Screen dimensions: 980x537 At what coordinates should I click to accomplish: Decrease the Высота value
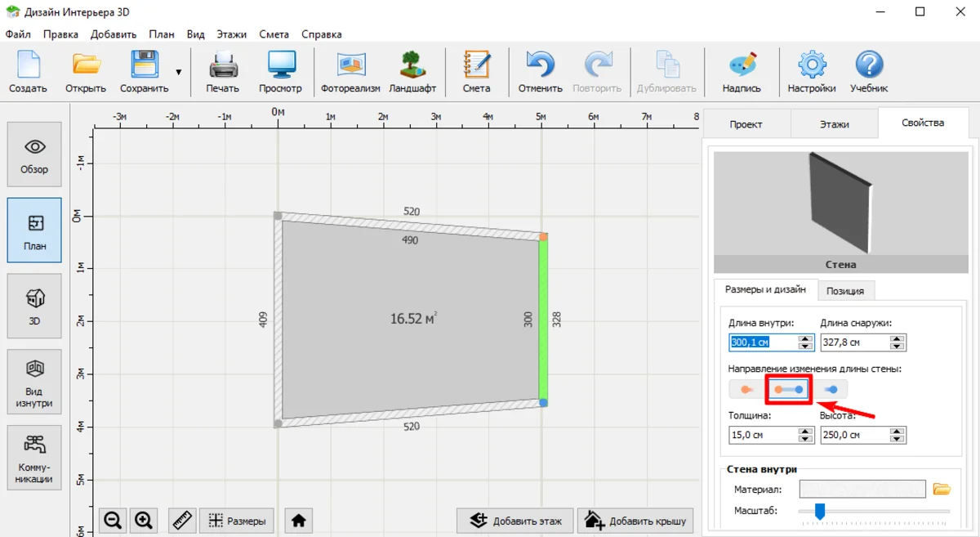tap(898, 440)
